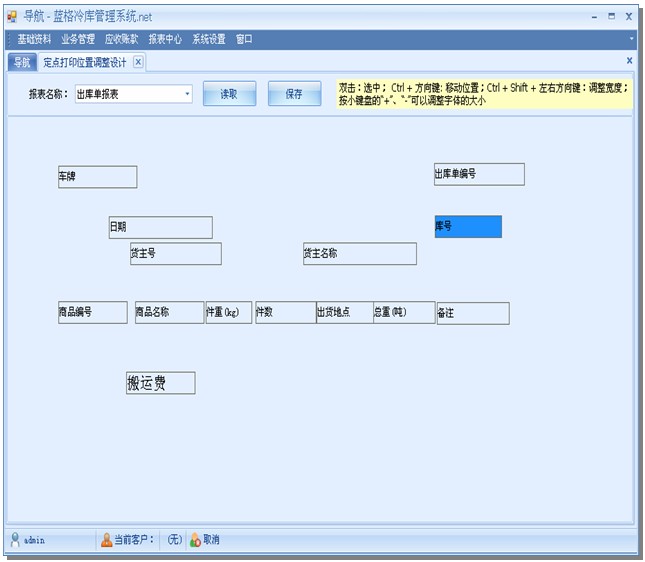Select the 搬运费 field box
Viewport: 645px width, 562px height.
point(161,383)
